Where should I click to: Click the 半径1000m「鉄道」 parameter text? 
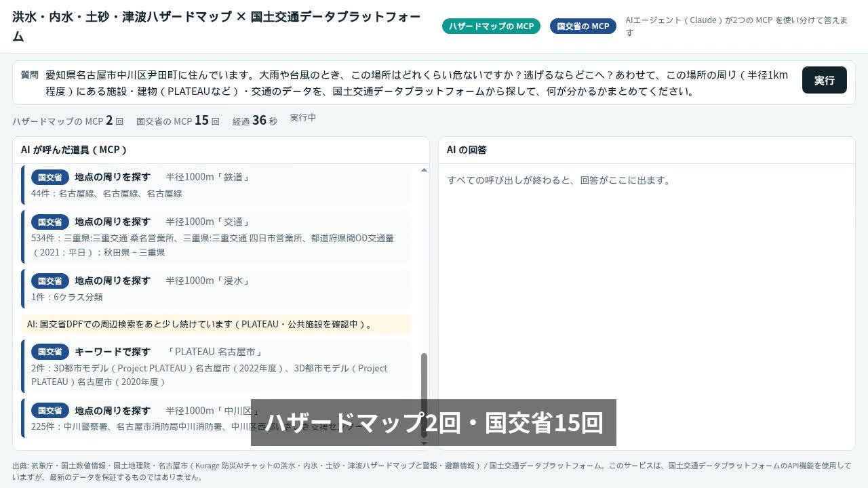[208, 177]
